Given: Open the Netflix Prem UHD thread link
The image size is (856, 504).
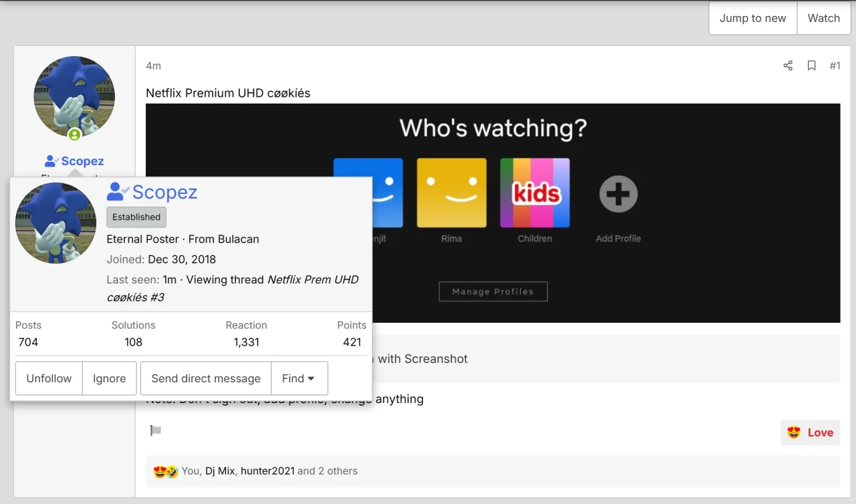Looking at the screenshot, I should (x=233, y=288).
